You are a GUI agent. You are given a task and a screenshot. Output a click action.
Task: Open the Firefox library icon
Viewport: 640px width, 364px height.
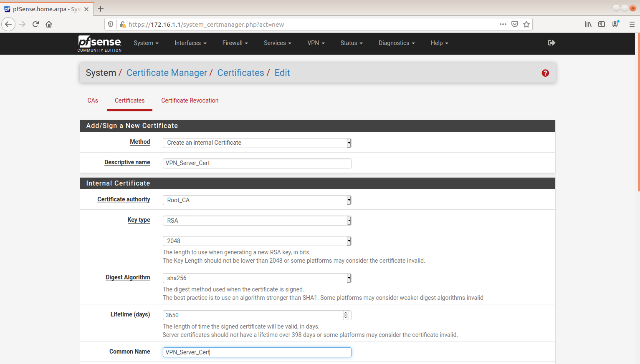588,24
